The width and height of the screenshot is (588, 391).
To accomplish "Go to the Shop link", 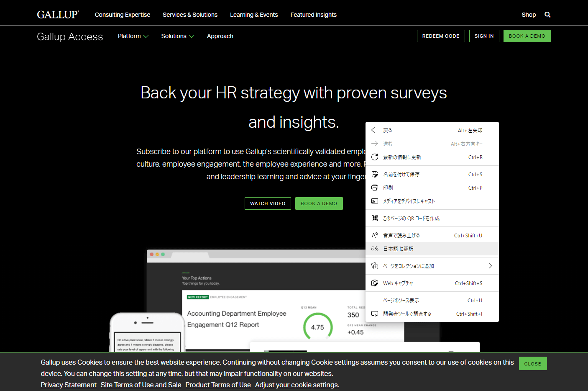I will click(529, 15).
